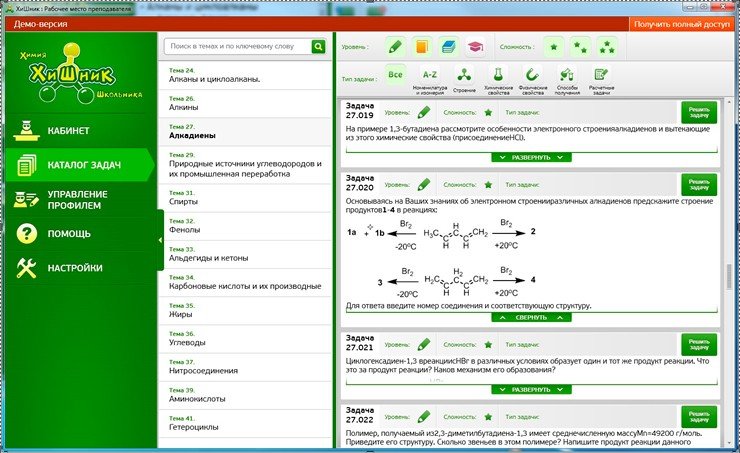
Task: Open the Каталог задач section
Action: [x=80, y=165]
